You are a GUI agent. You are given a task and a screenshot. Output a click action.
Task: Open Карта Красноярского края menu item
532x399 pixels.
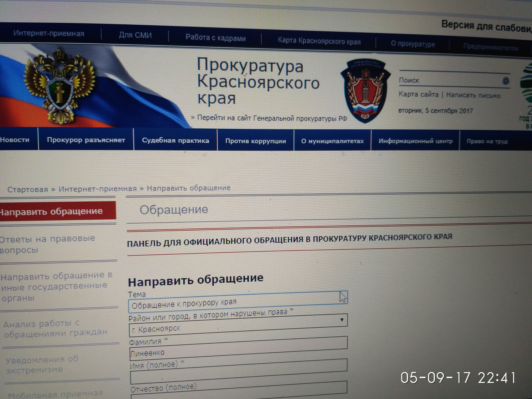pyautogui.click(x=319, y=41)
